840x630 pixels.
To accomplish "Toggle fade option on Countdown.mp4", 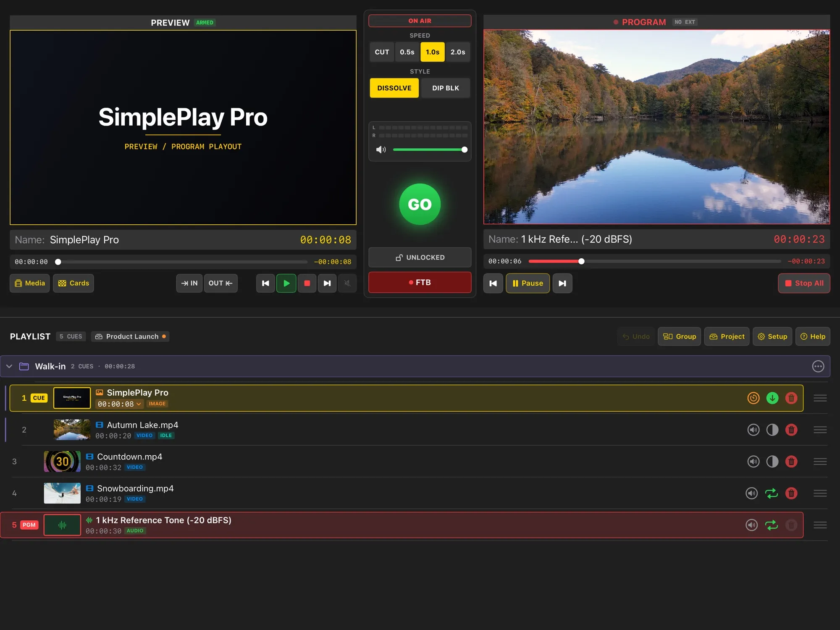I will (x=772, y=462).
